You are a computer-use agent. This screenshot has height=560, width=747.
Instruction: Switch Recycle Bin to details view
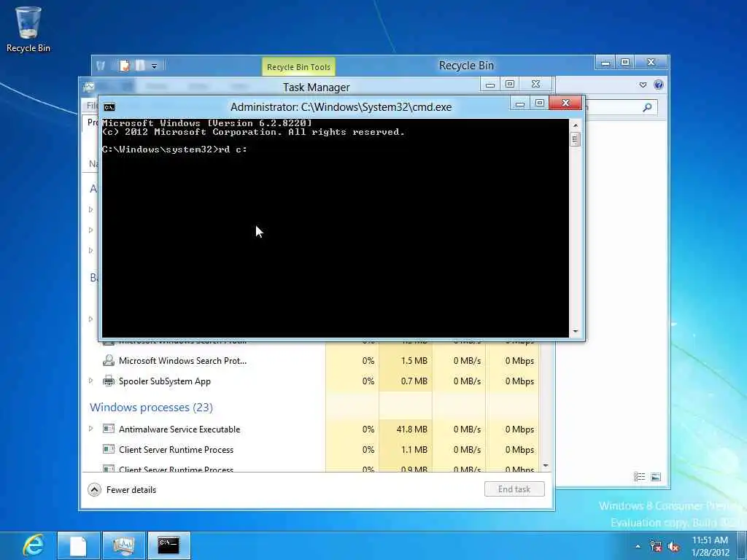click(x=639, y=477)
